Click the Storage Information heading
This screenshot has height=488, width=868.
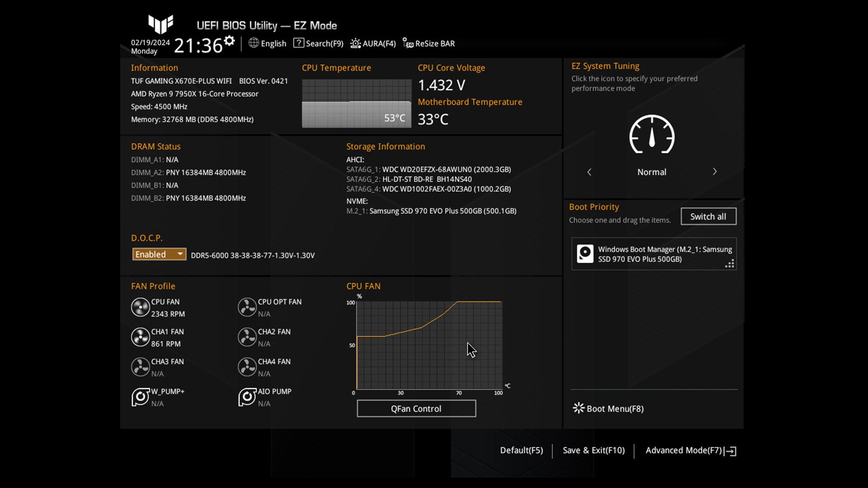tap(386, 146)
